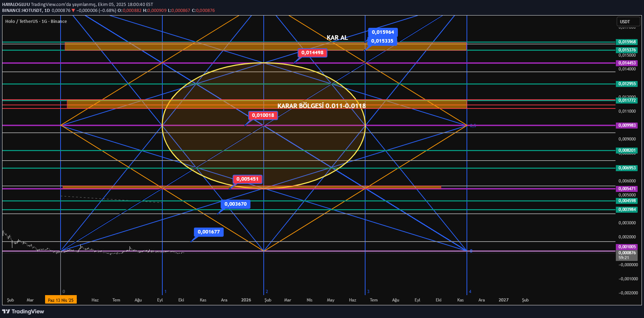644x318 pixels.
Task: Select time cycle marker 2 near Şub 2026
Action: click(267, 292)
